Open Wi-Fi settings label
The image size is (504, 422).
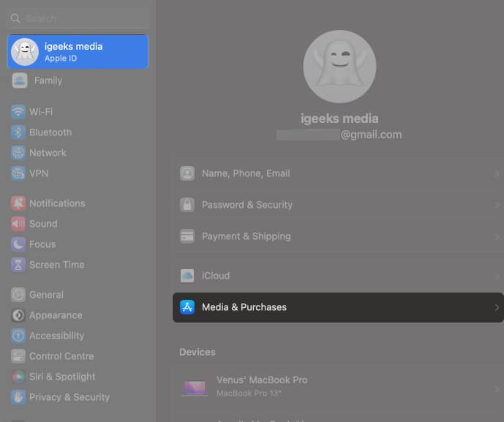[41, 112]
